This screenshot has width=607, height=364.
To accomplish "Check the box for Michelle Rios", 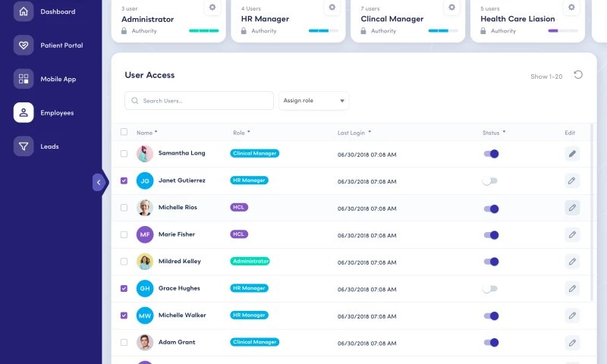I will 124,208.
